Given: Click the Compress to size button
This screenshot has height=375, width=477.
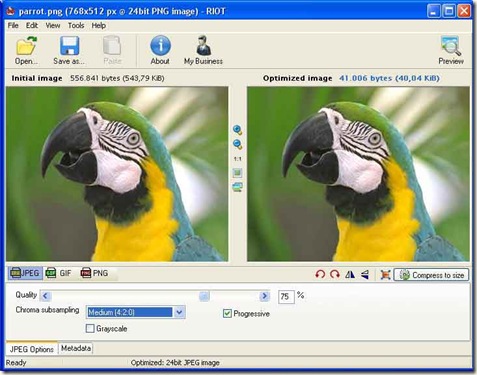Looking at the screenshot, I should (431, 275).
